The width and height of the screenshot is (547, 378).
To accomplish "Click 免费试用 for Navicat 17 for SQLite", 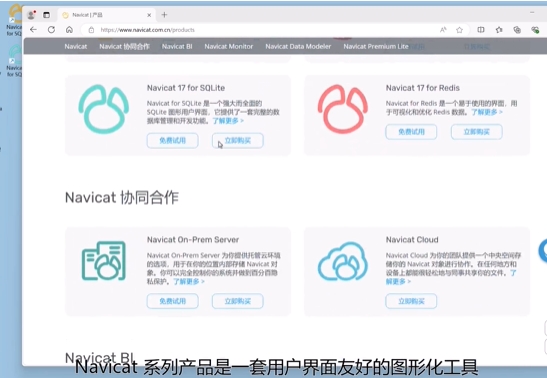I will click(172, 141).
